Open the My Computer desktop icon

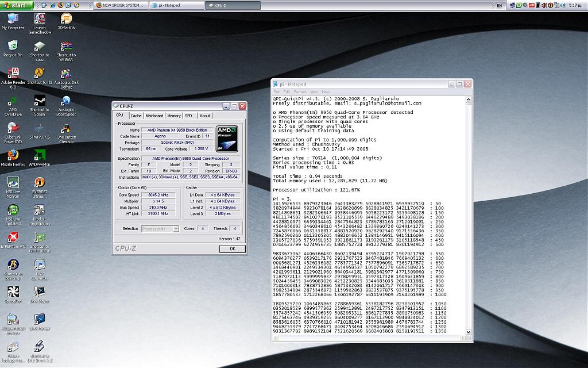[x=13, y=21]
